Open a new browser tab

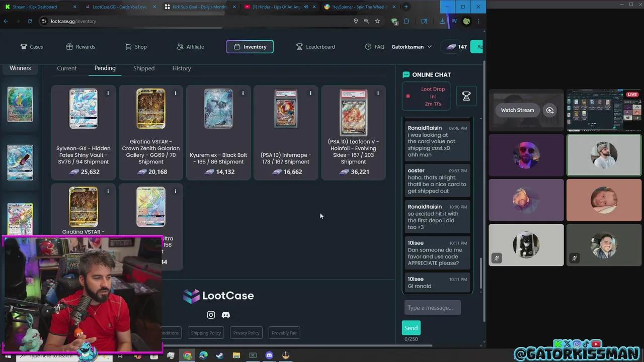pos(406,7)
